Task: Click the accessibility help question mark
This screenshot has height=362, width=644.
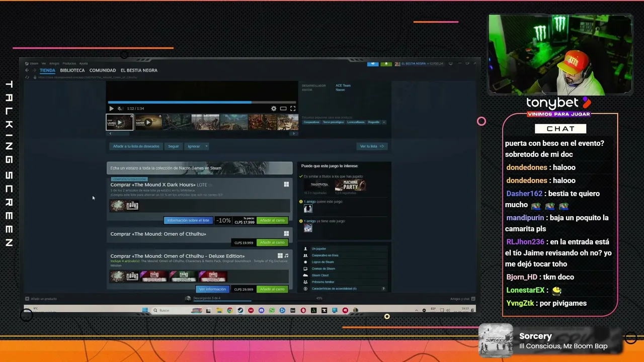Action: tap(383, 289)
